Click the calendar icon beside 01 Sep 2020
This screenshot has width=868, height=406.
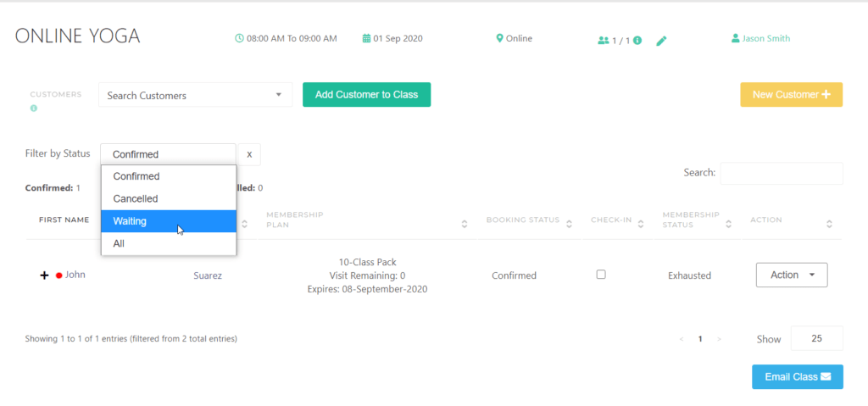366,39
